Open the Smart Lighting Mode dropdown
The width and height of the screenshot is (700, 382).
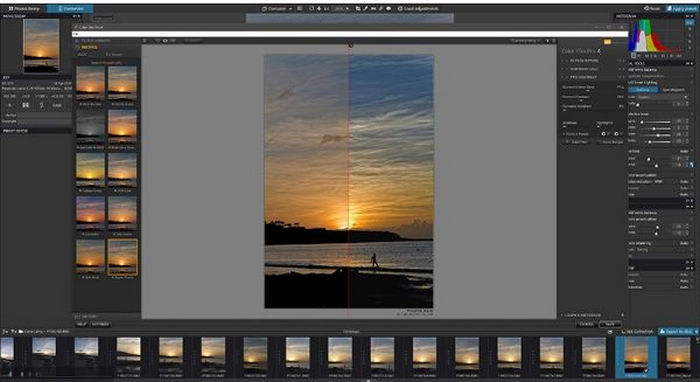(x=662, y=97)
